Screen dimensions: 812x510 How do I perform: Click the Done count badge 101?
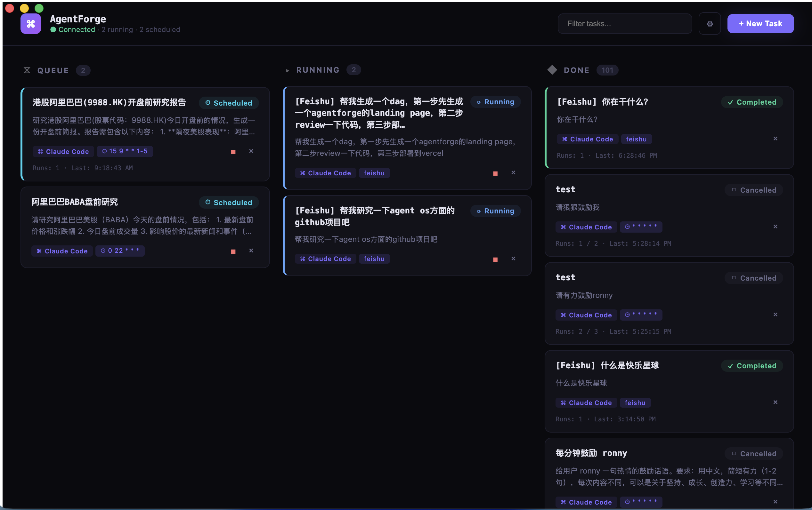[x=607, y=70]
